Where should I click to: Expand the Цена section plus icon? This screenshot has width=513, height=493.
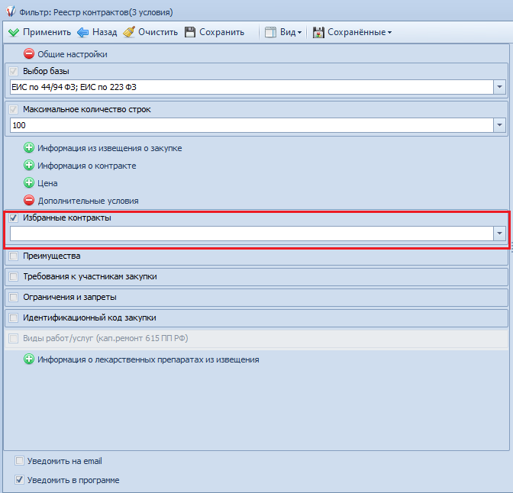(29, 183)
